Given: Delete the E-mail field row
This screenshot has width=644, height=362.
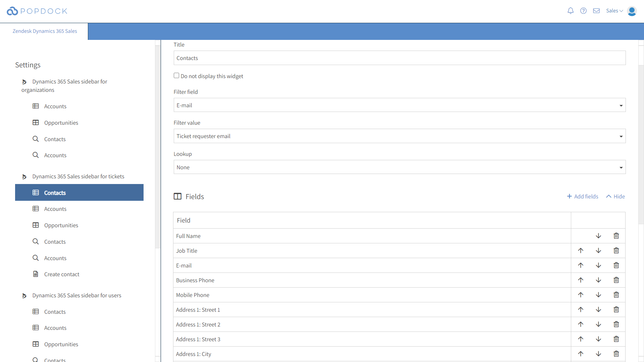Looking at the screenshot, I should pos(616,265).
